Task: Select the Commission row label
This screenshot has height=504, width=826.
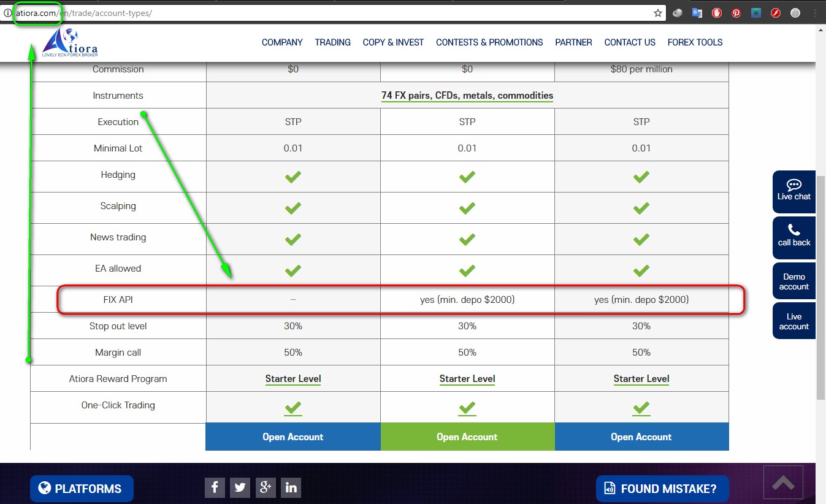Action: click(x=118, y=69)
